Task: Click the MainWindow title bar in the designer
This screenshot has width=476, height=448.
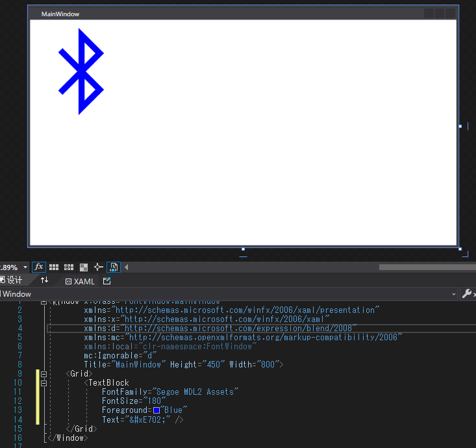Action: (243, 14)
